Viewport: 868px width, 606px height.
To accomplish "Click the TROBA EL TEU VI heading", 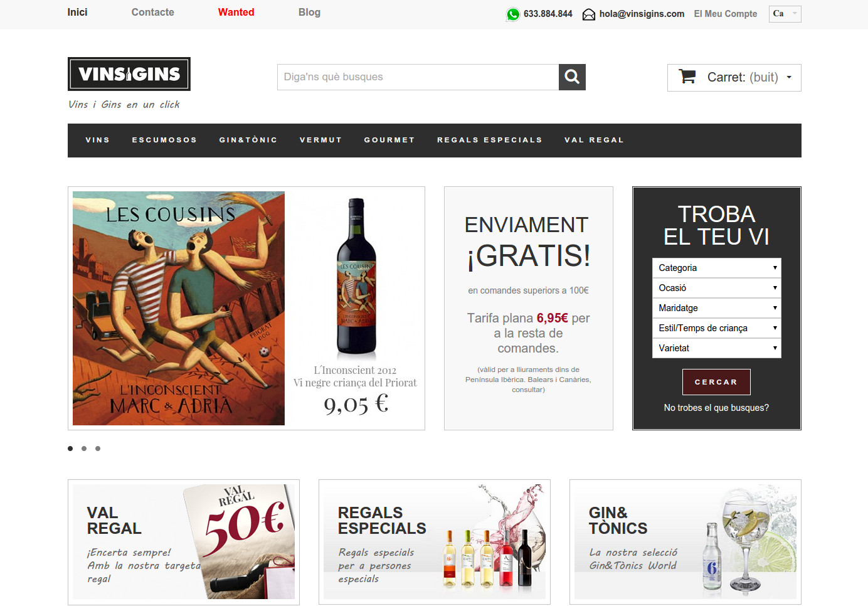I will [x=716, y=225].
